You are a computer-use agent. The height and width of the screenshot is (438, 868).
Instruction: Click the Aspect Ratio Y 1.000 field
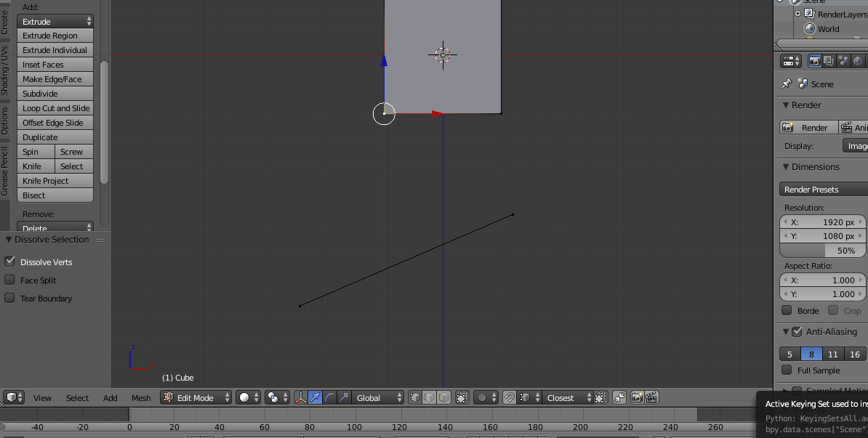[x=823, y=293]
